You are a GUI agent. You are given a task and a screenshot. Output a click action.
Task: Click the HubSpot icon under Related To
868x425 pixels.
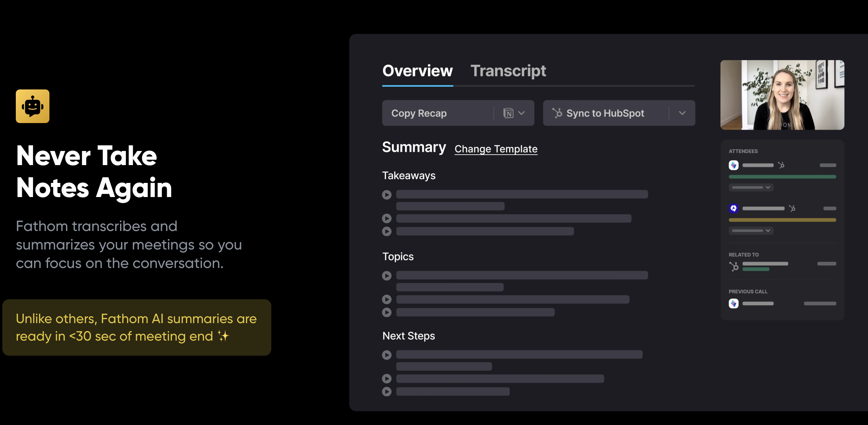pos(734,266)
